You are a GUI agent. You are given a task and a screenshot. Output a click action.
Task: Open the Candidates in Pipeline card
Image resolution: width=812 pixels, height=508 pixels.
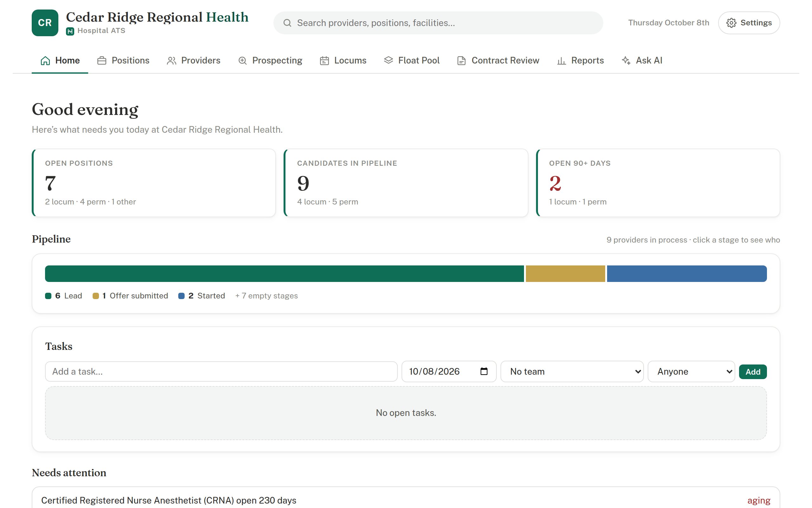[406, 183]
